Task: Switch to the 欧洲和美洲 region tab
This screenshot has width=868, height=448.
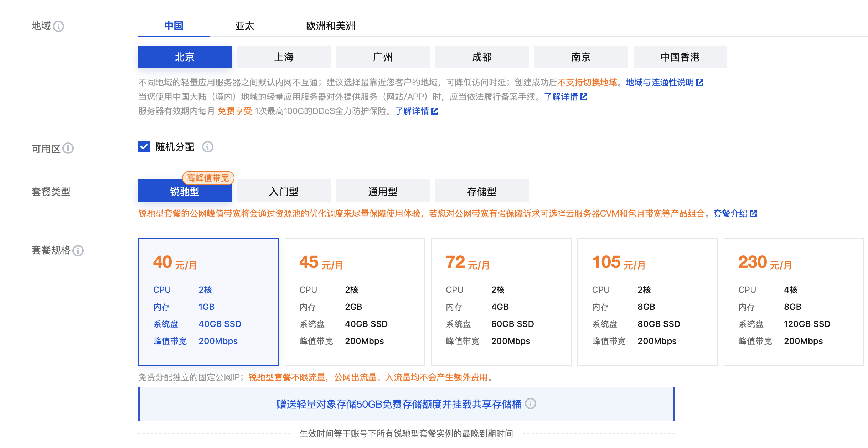Action: click(330, 26)
